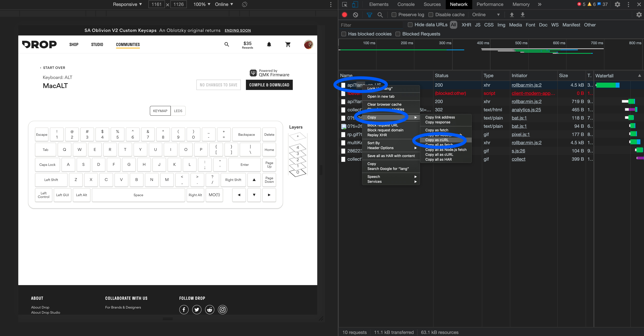Viewport: 644px width, 336px height.
Task: Open the shopping cart icon on Drop
Action: coord(288,44)
